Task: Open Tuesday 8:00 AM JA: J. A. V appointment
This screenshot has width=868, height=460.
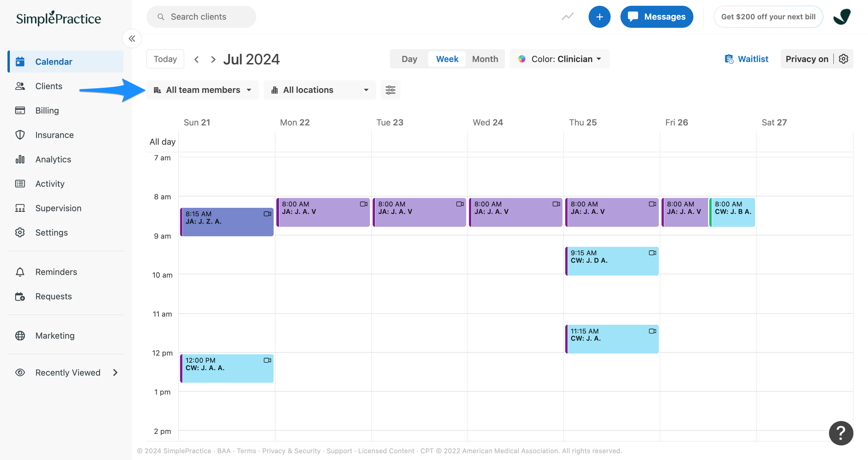Action: (419, 212)
